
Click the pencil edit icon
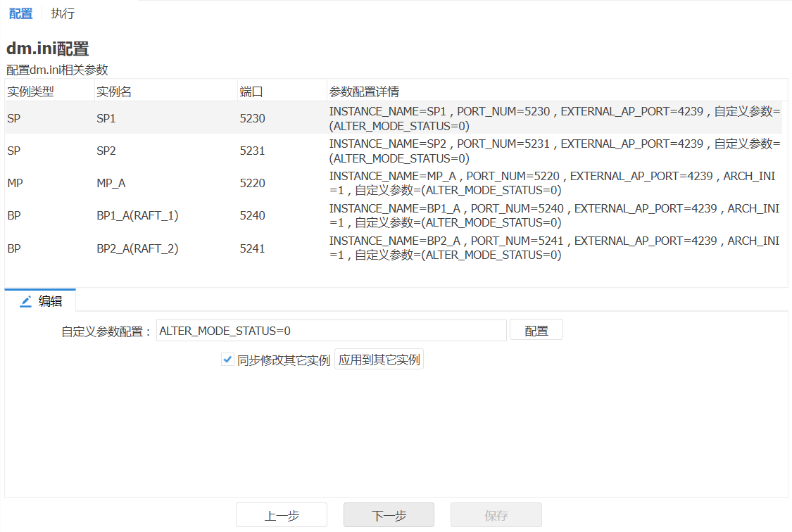[x=26, y=301]
